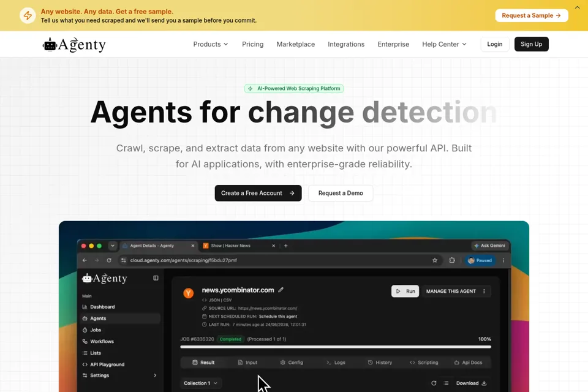Viewport: 588px width, 392px height.
Task: Click the JOB #6335320 text
Action: [x=197, y=339]
